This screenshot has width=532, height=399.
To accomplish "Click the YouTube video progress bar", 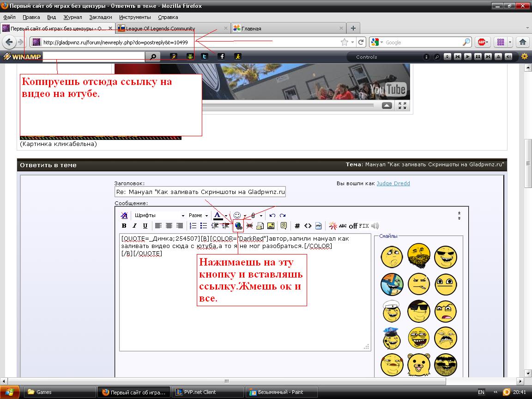I will click(287, 106).
